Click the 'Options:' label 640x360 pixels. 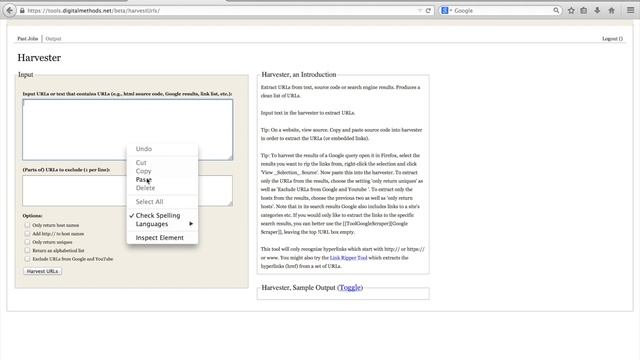pyautogui.click(x=32, y=216)
